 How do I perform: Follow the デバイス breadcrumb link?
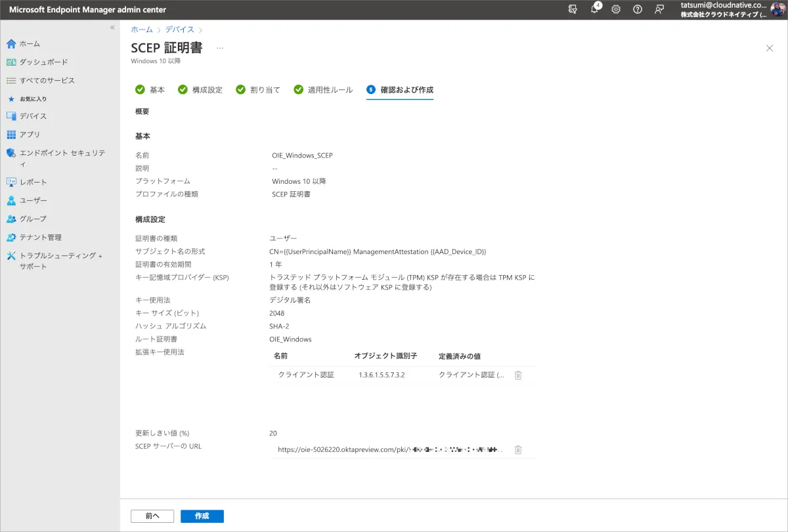(179, 30)
